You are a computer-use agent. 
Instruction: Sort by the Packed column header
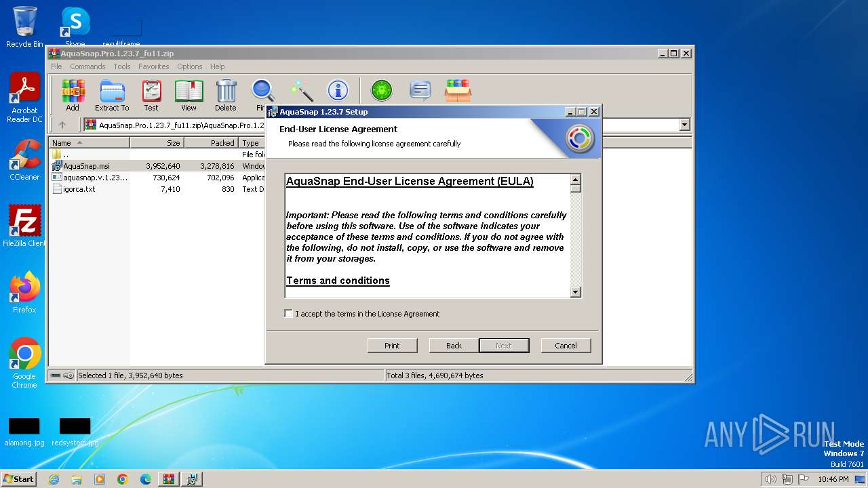coord(212,143)
